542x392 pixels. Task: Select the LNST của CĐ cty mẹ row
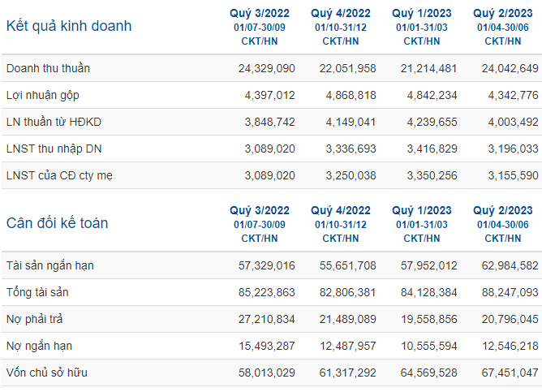272,175
